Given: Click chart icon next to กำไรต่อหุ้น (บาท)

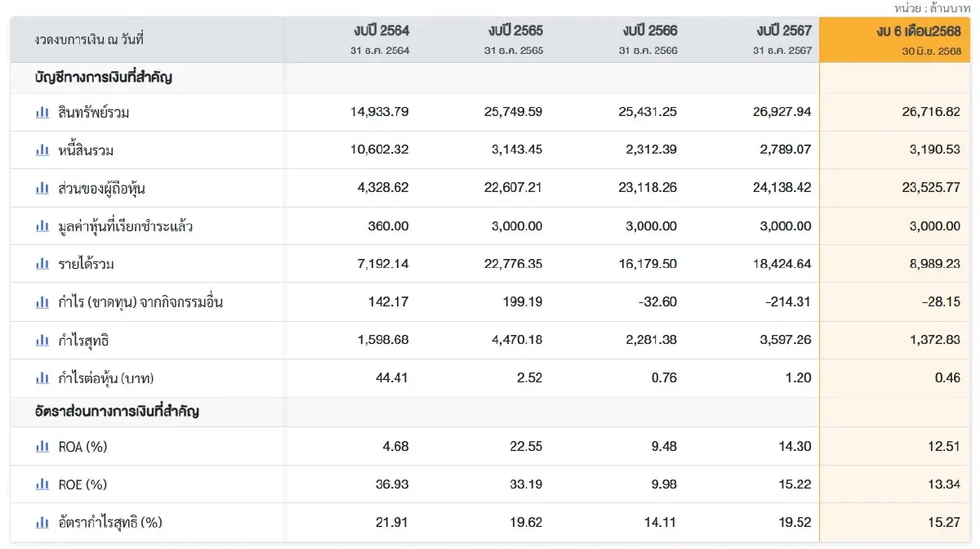Looking at the screenshot, I should point(42,378).
